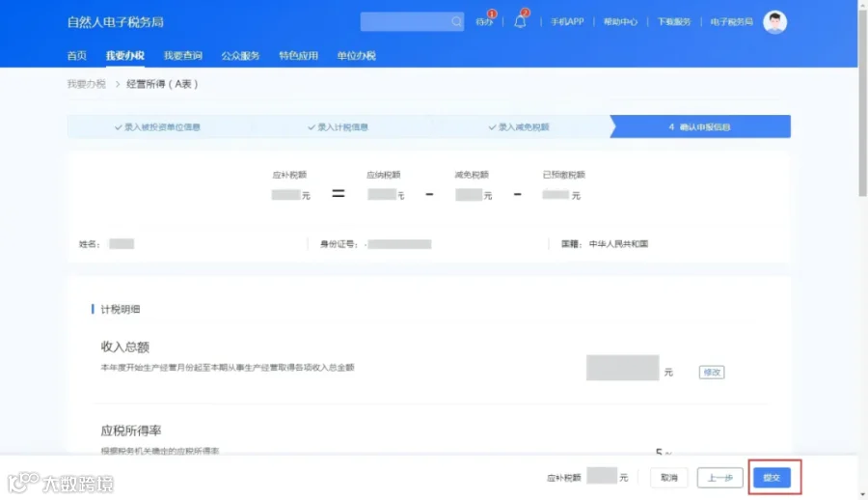
Task: Click the header search input field
Action: (406, 21)
